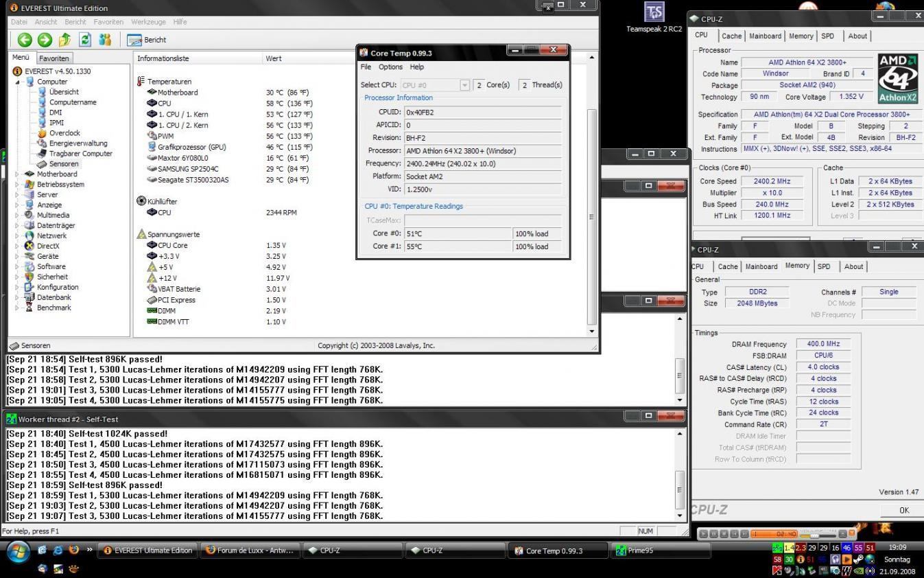Click the Windows Start orb
924x578 pixels.
coord(19,551)
